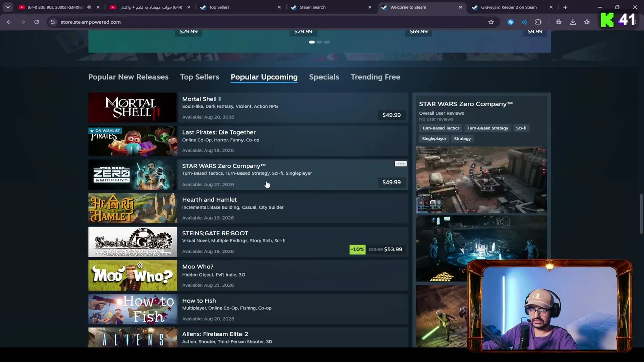Select the Specials store tab

[324, 77]
